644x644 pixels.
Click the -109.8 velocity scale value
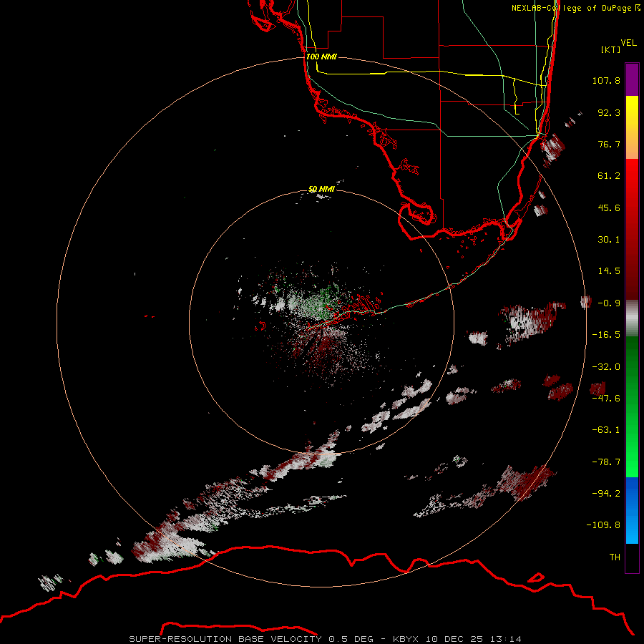[x=604, y=525]
